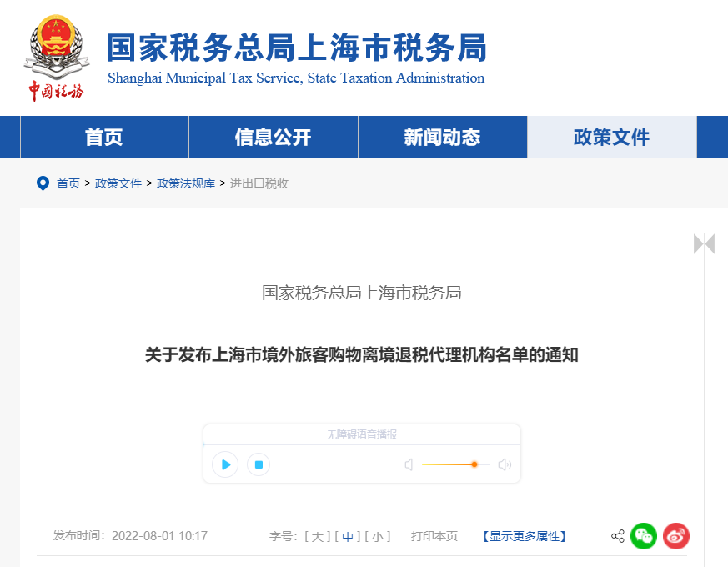Share the article via WeChat
Viewport: 728px width, 567px height.
[644, 536]
